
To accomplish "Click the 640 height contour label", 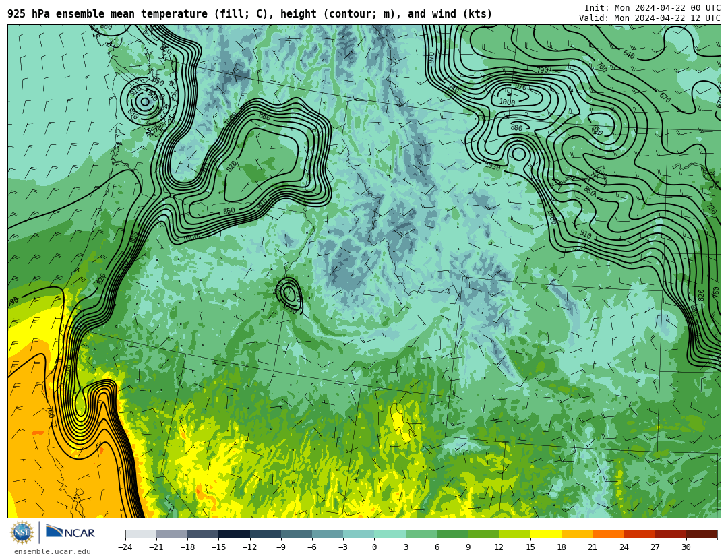I will pyautogui.click(x=629, y=55).
